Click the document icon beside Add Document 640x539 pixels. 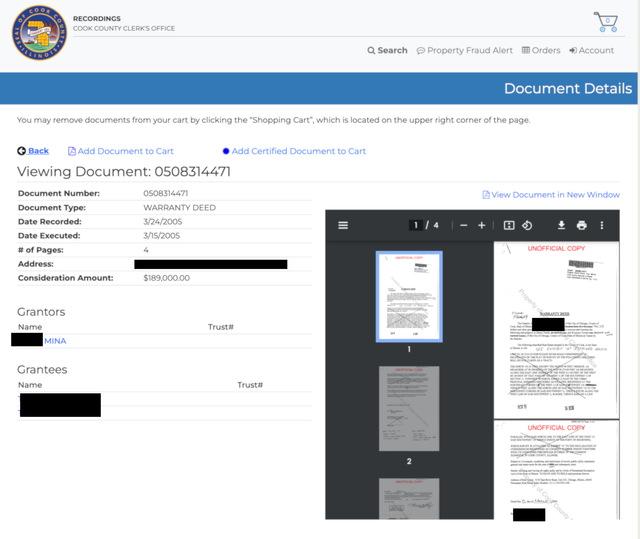point(72,151)
